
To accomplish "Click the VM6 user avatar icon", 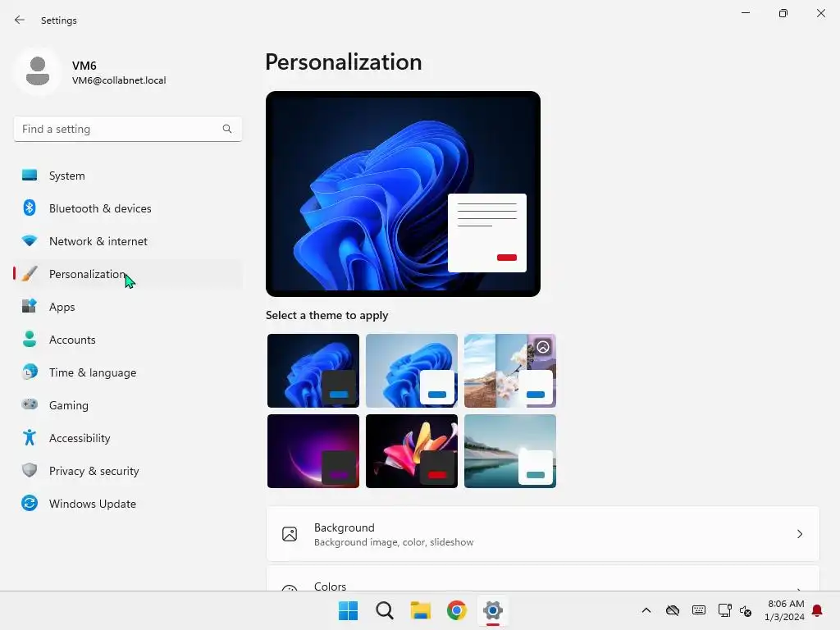I will (38, 71).
